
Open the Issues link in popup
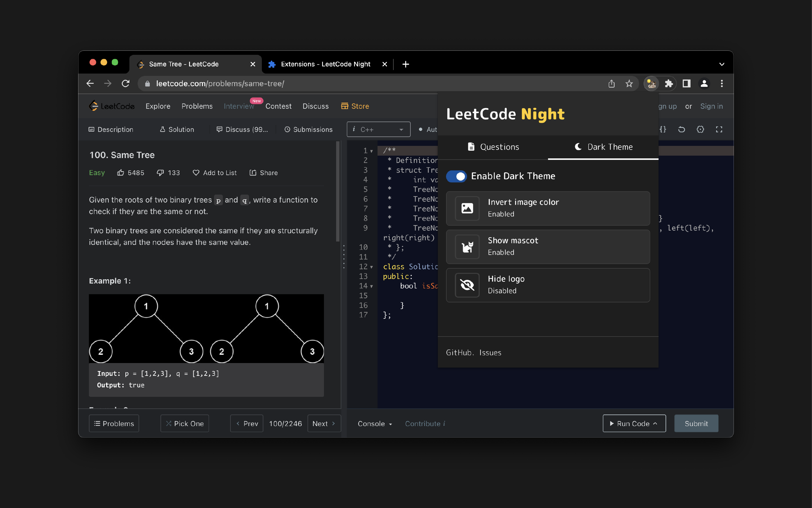[490, 352]
